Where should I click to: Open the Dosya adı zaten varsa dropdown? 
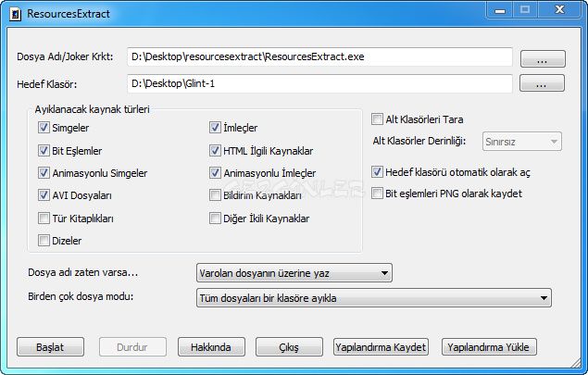(x=294, y=272)
